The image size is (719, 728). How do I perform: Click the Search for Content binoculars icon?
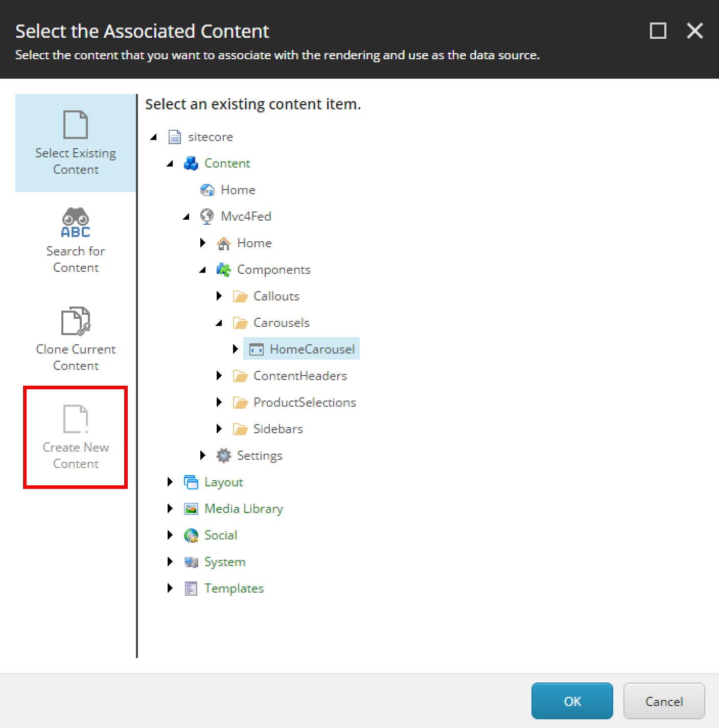click(x=76, y=223)
